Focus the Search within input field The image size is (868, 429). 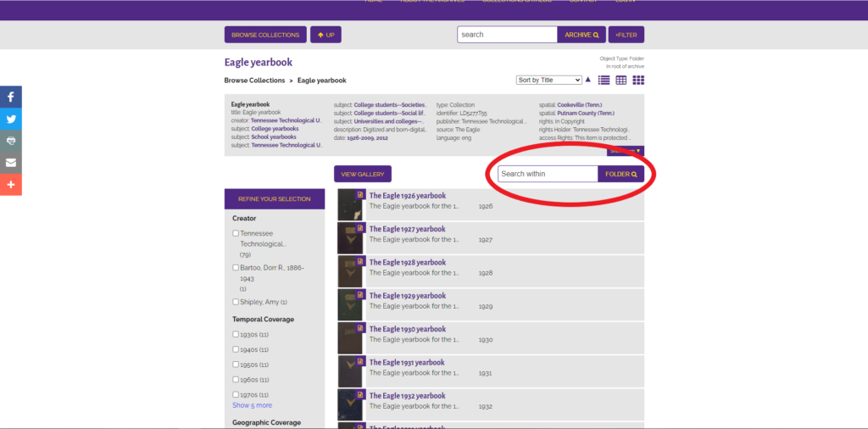548,174
